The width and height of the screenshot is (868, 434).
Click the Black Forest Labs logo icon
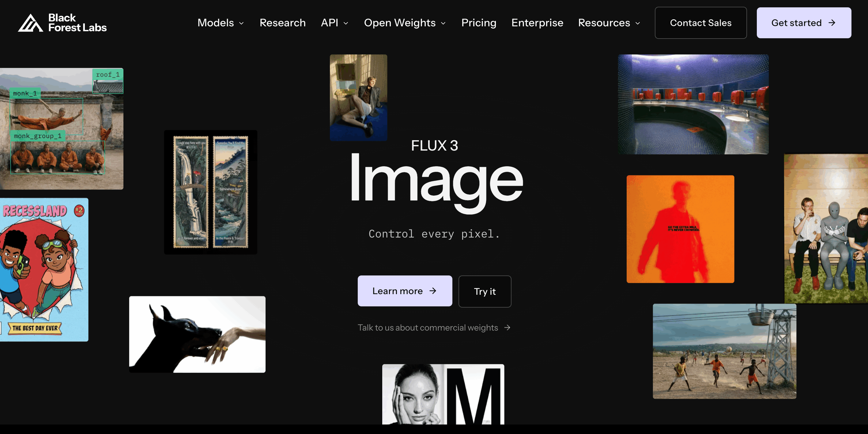pyautogui.click(x=30, y=23)
